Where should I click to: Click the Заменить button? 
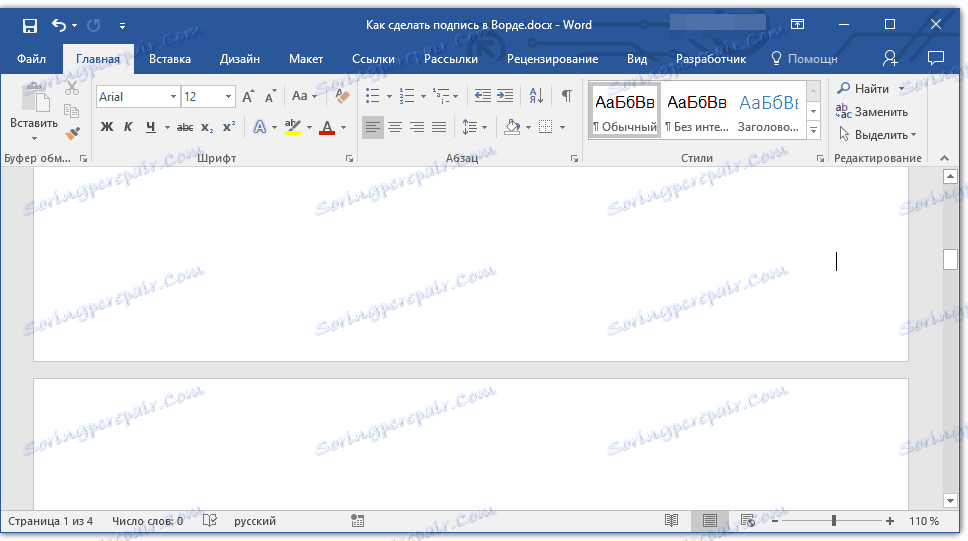(x=872, y=112)
